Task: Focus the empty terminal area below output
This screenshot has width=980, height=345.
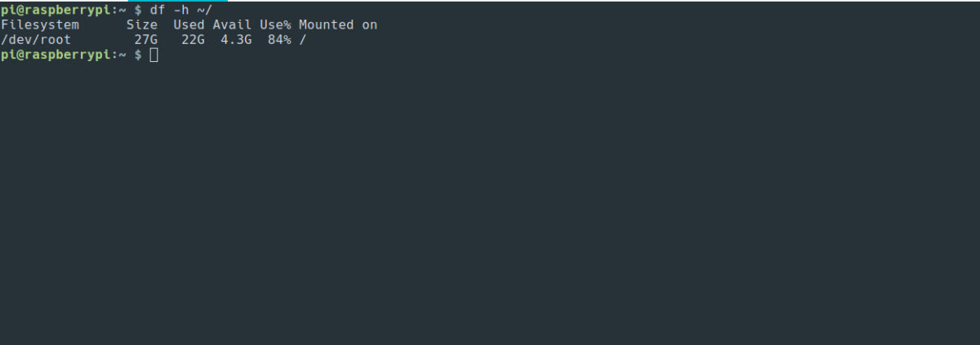Action: [490, 204]
